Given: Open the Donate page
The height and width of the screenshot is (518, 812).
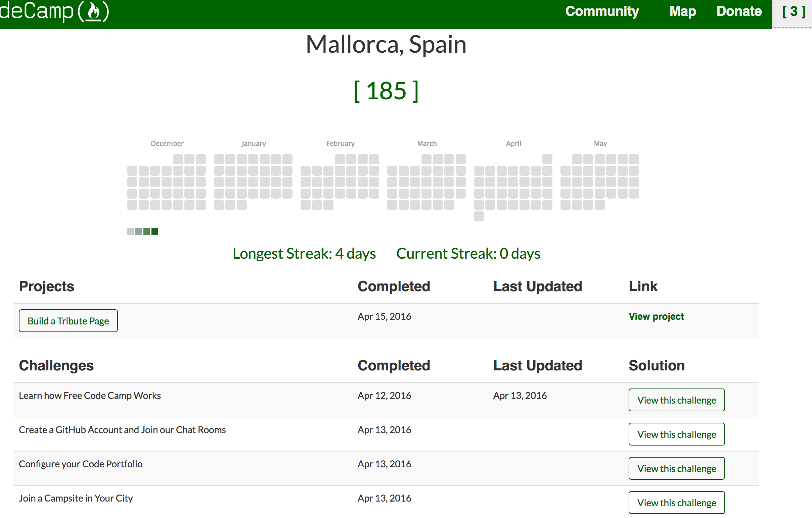Looking at the screenshot, I should [739, 11].
